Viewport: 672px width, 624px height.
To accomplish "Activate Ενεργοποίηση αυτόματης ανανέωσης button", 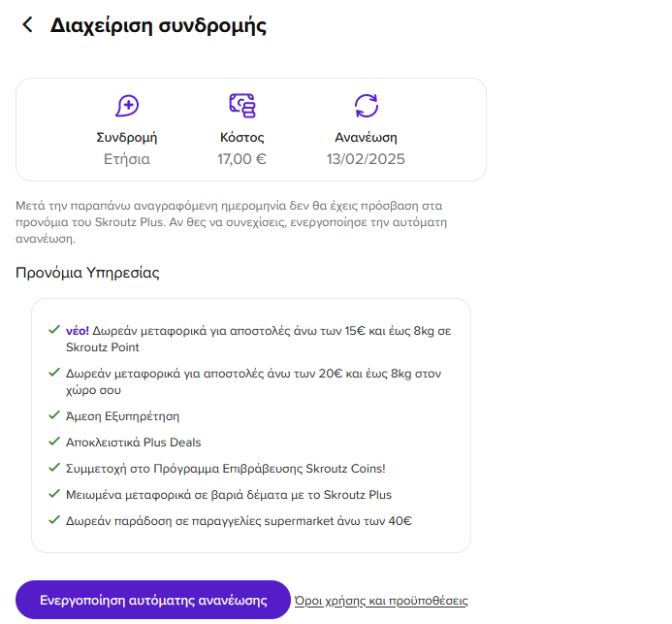I will point(153,600).
